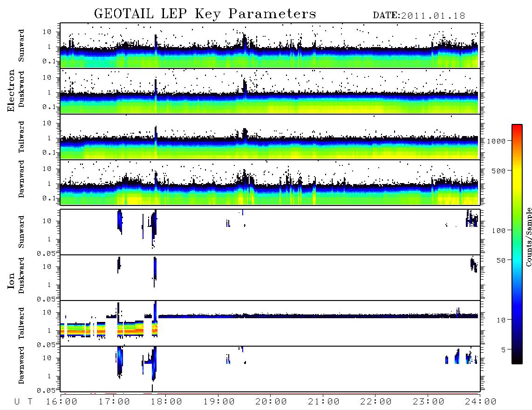This screenshot has width=532, height=410.
Task: Click the 'Ion' group axis label
Action: (x=11, y=280)
